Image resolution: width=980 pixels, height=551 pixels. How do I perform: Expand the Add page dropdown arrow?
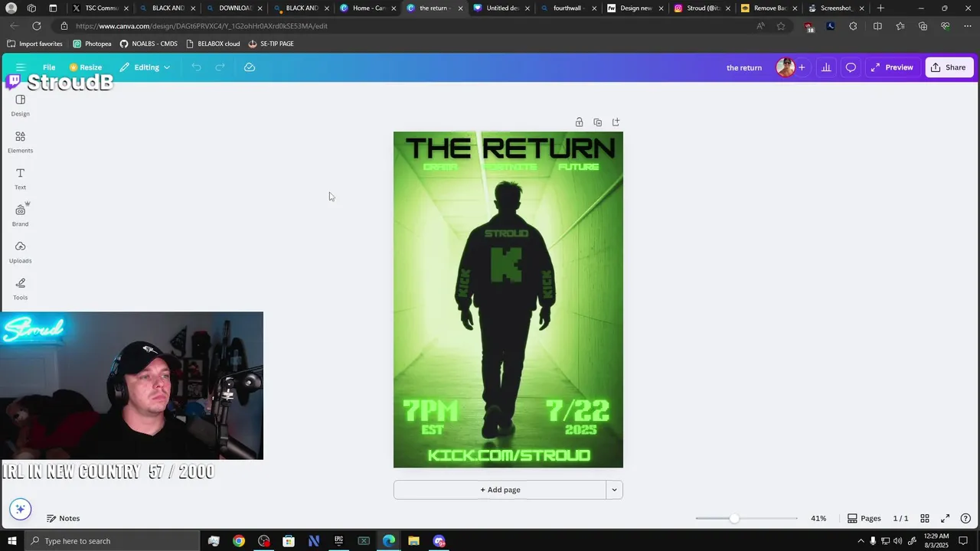point(614,490)
